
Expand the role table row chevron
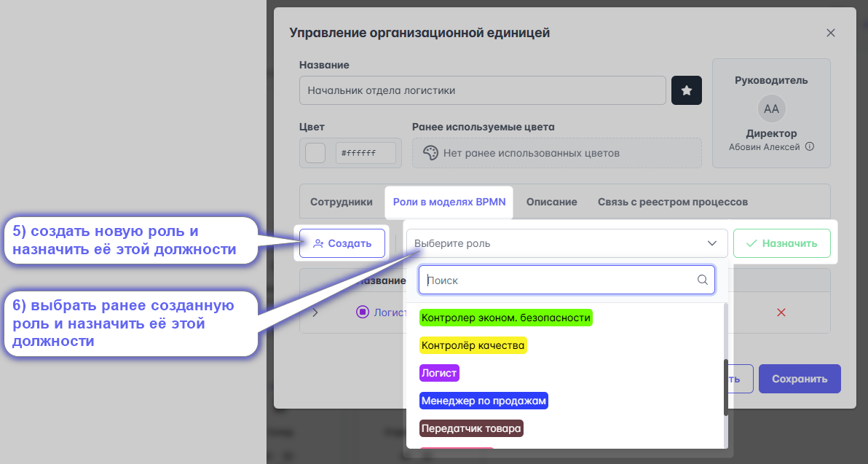[315, 312]
